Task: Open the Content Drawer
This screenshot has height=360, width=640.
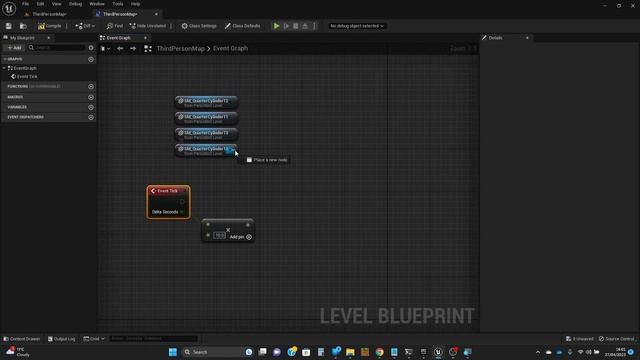Action: click(x=22, y=339)
